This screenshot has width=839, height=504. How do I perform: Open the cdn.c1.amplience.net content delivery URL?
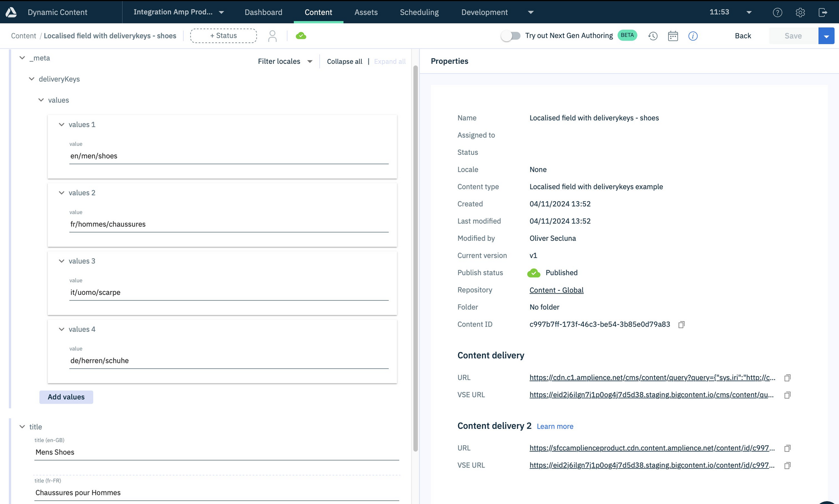(x=652, y=377)
